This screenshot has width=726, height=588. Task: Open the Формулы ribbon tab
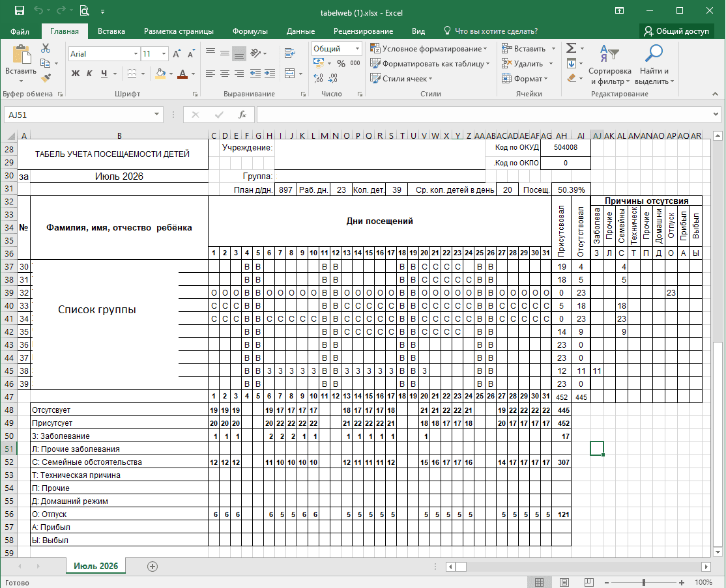coord(250,31)
